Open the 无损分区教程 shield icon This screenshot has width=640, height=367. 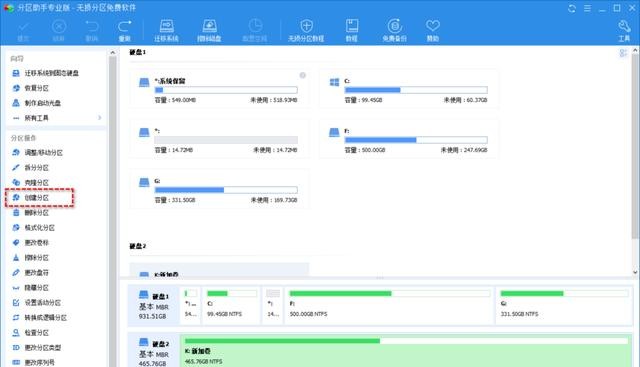306,26
